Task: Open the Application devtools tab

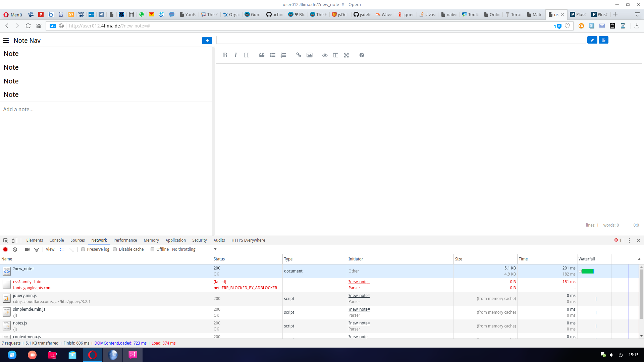Action: 175,240
